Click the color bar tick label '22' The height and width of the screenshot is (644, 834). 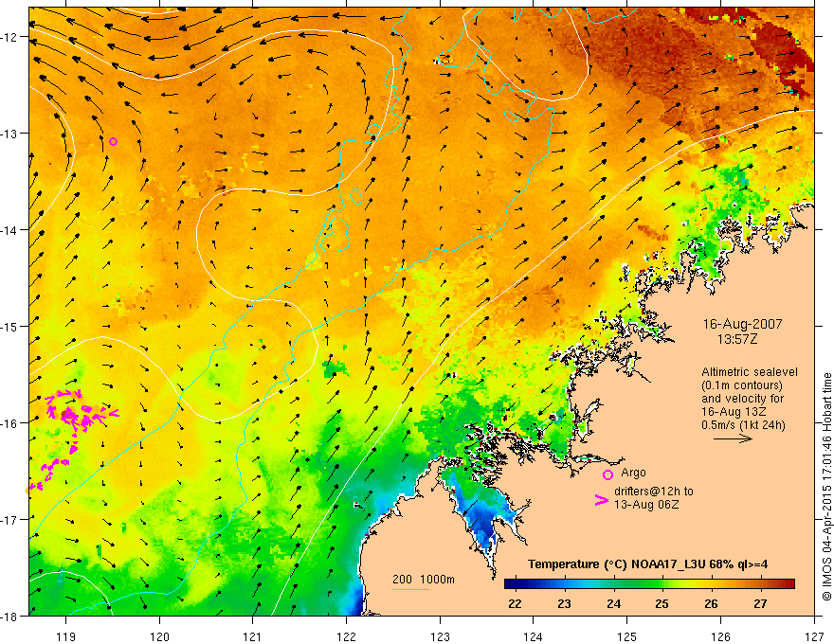pyautogui.click(x=515, y=603)
